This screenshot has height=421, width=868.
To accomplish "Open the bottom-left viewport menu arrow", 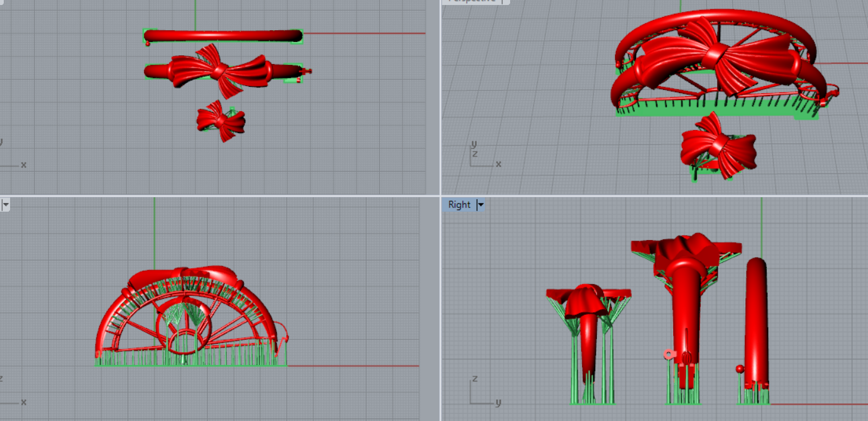I will (6, 205).
